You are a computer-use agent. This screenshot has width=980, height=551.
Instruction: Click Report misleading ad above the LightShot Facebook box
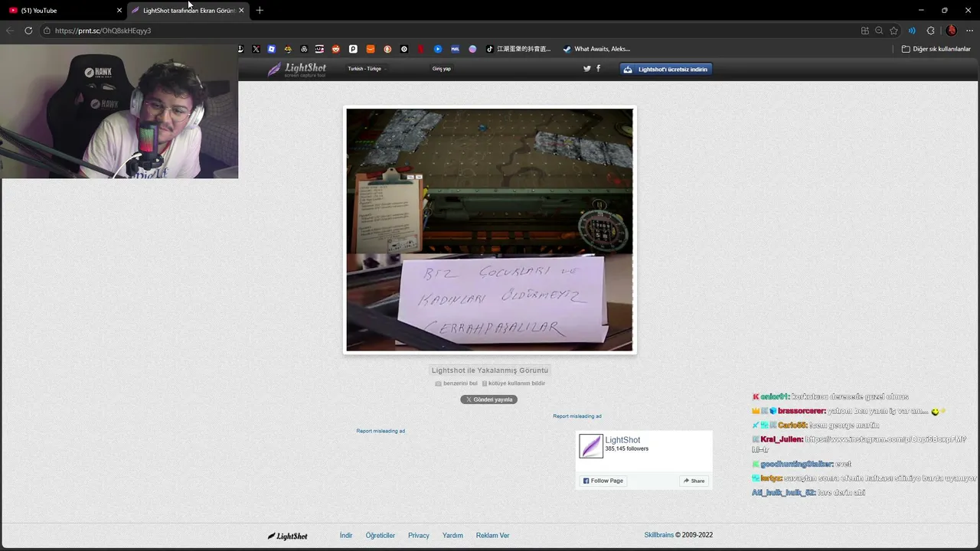(x=577, y=416)
